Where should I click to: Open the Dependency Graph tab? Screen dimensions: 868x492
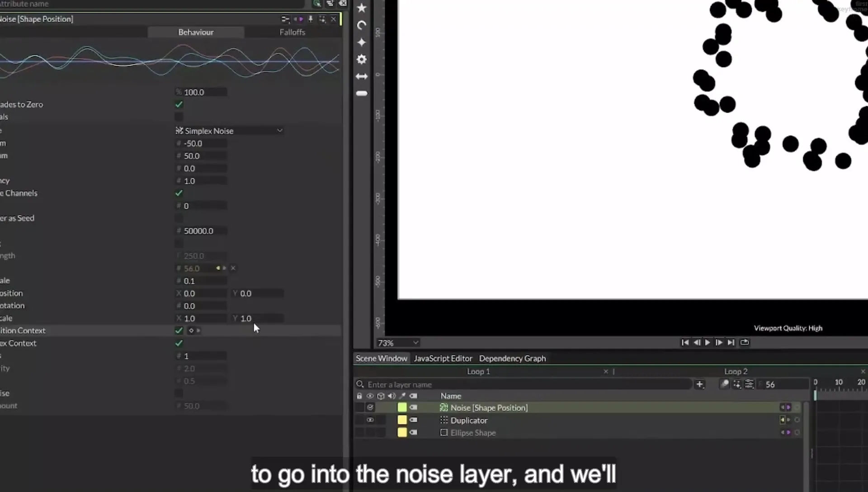512,359
